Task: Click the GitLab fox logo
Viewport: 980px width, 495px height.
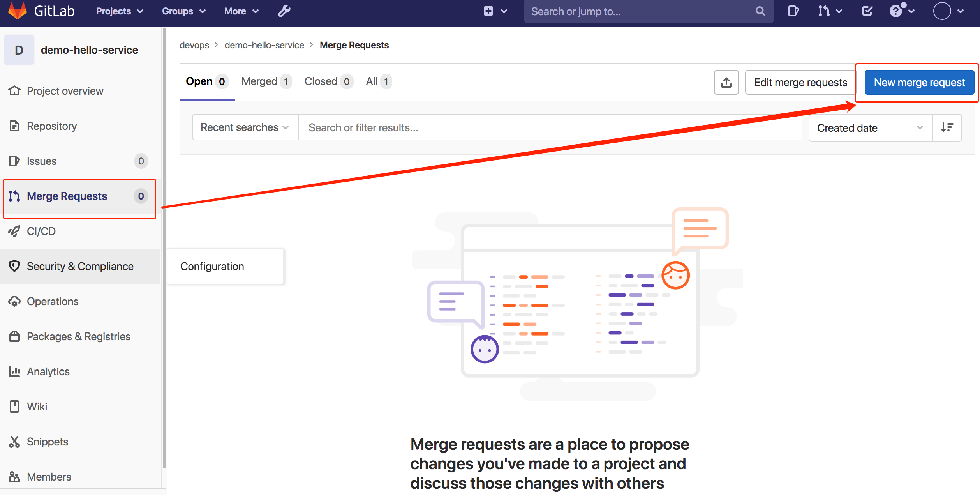Action: click(17, 11)
